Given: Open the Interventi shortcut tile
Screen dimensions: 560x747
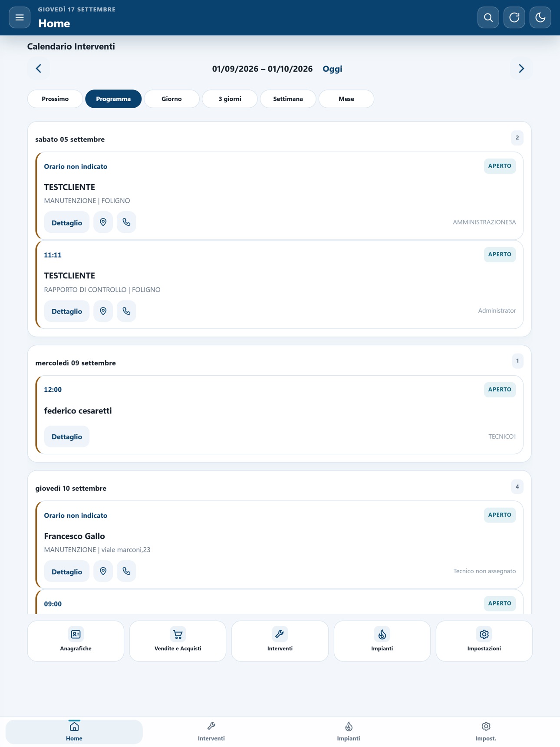Looking at the screenshot, I should [x=280, y=641].
